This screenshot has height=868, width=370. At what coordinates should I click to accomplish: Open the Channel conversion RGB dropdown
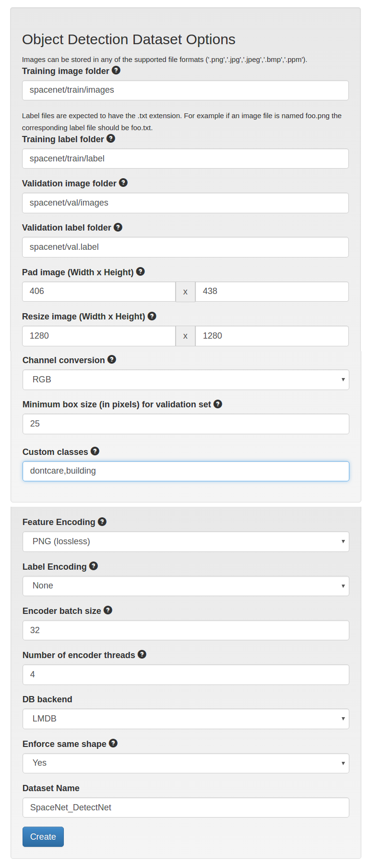[186, 379]
